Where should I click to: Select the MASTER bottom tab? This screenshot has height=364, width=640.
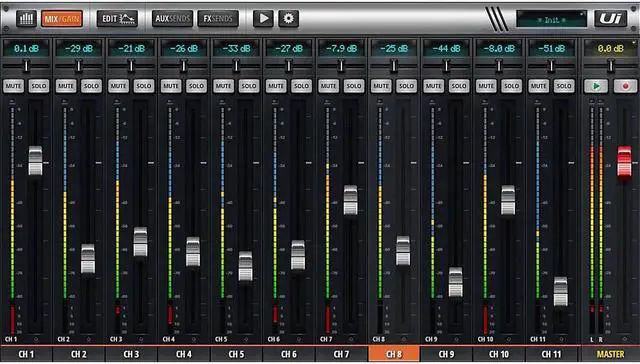coord(611,354)
